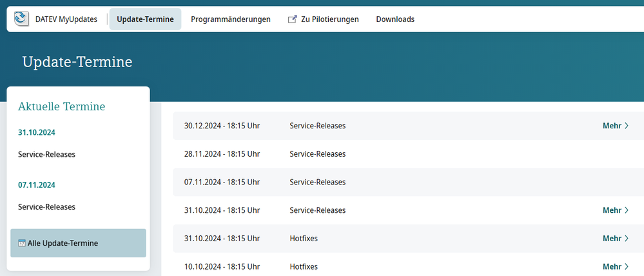Go to the Downloads tab
This screenshot has width=644, height=276.
coord(395,19)
